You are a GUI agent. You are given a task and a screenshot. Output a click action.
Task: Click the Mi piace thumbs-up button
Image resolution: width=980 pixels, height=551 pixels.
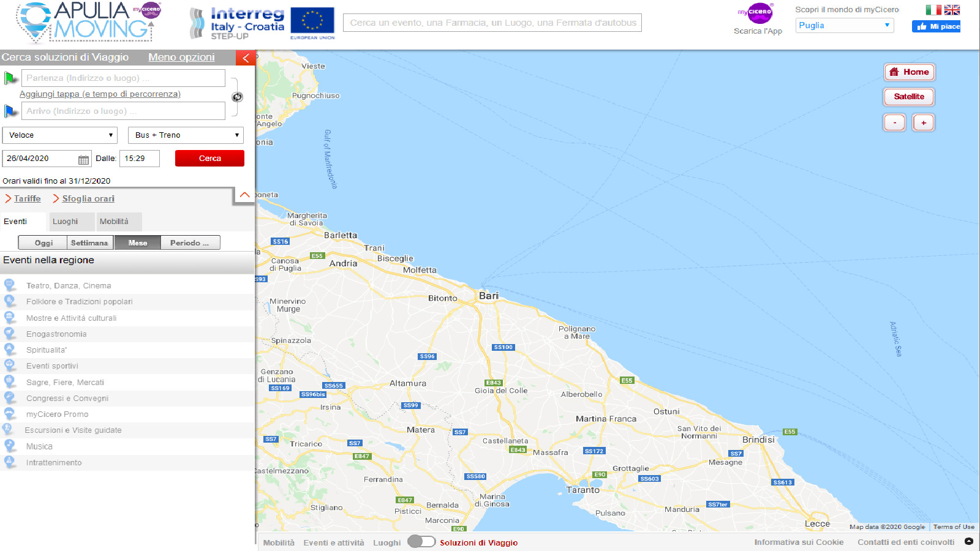point(936,26)
